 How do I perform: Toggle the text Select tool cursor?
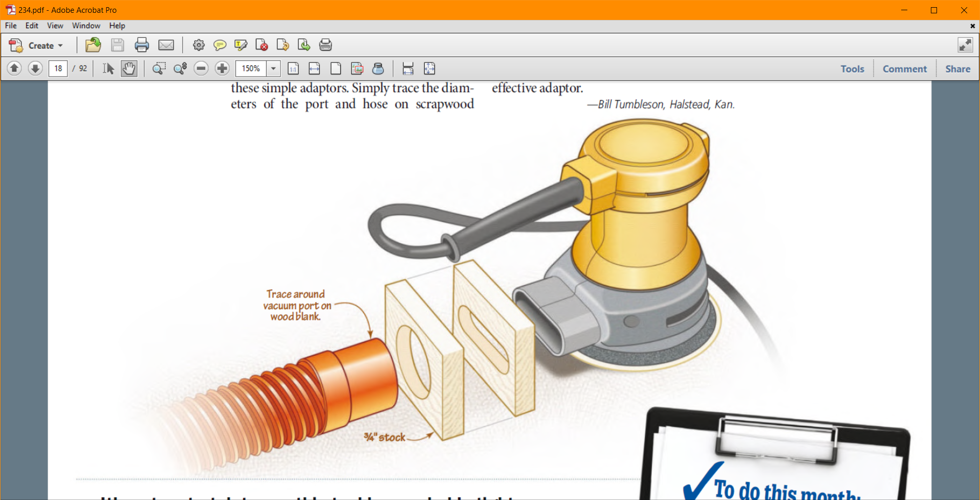108,68
